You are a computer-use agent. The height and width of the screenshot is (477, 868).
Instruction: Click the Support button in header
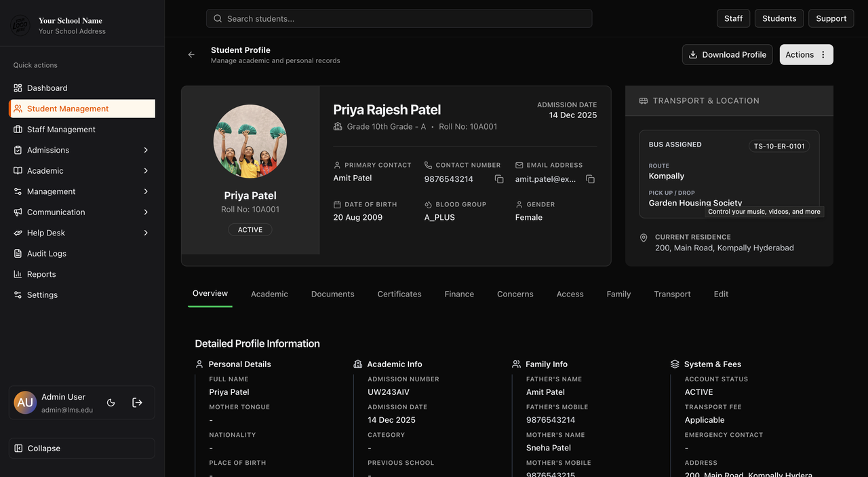click(x=831, y=18)
